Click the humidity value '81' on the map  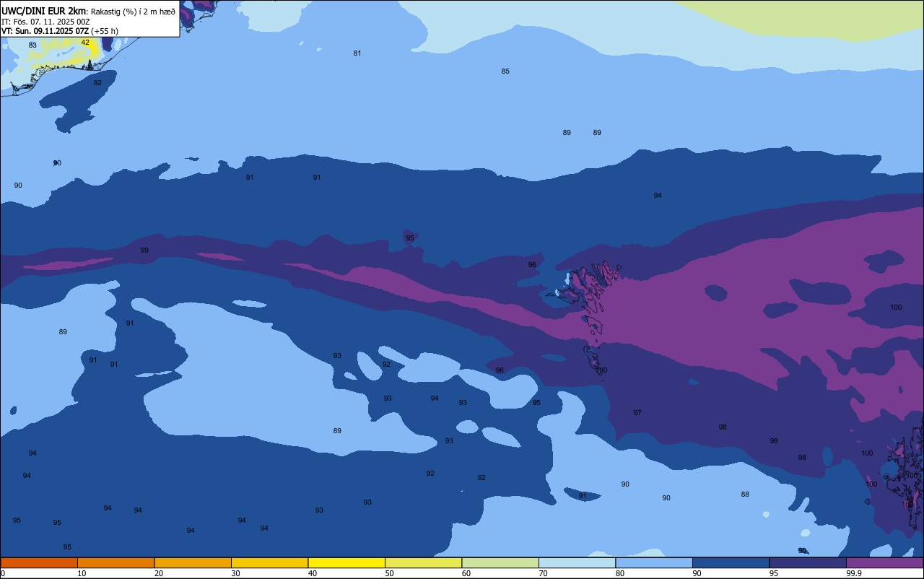tap(357, 53)
